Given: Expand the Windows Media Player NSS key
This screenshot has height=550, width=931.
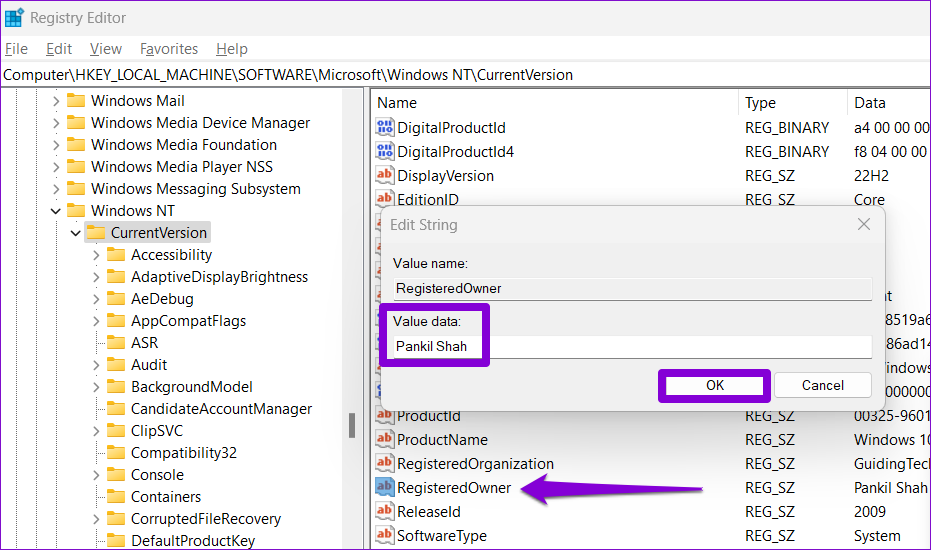Looking at the screenshot, I should click(55, 167).
